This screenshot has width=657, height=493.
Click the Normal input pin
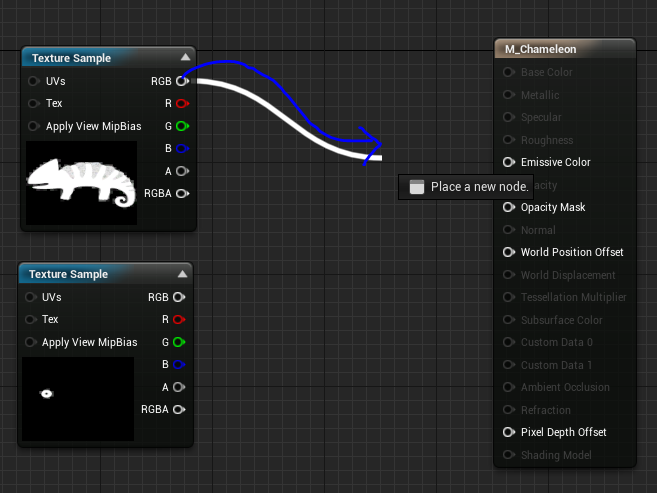pyautogui.click(x=509, y=230)
